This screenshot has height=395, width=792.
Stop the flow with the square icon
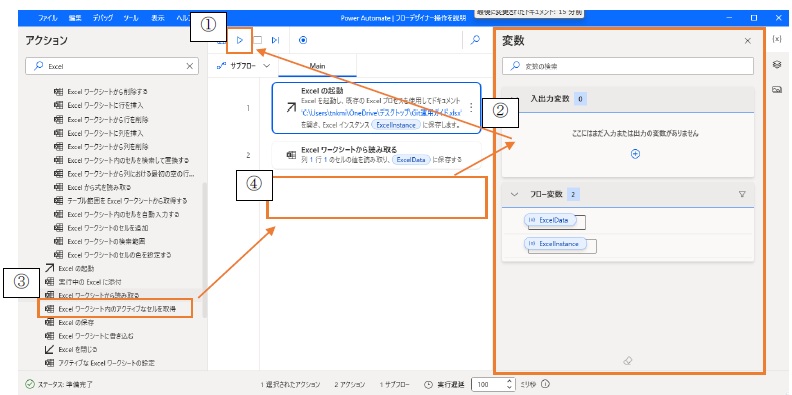[x=258, y=40]
